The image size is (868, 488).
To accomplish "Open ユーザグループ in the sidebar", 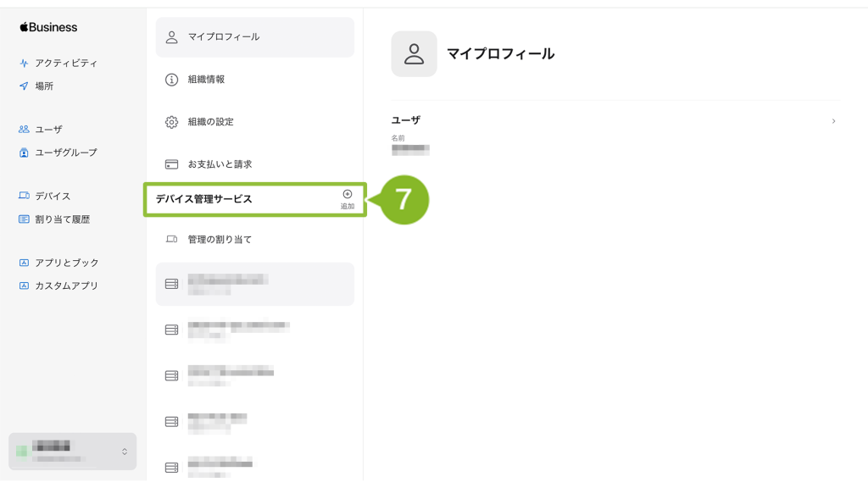I will pyautogui.click(x=58, y=152).
